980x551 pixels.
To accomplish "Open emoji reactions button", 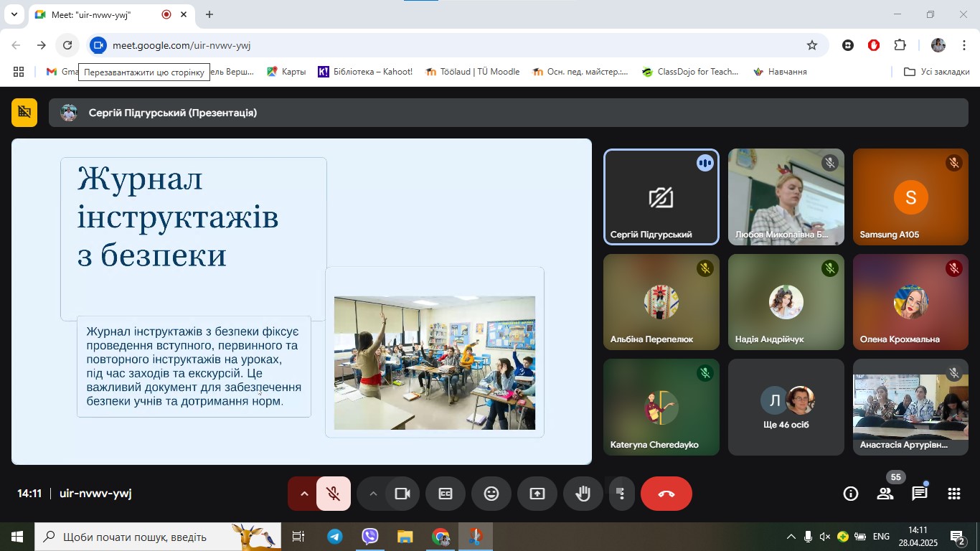I will (x=491, y=494).
